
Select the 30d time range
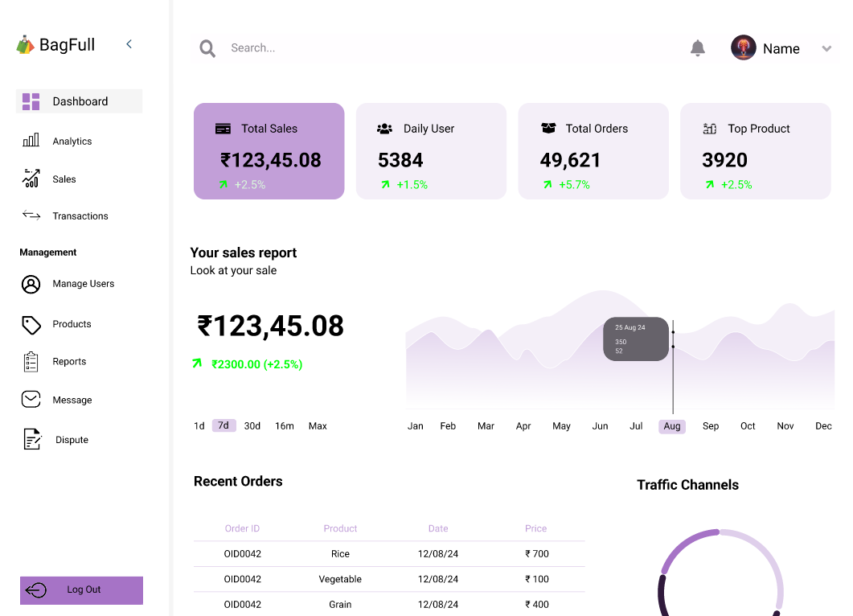point(252,426)
